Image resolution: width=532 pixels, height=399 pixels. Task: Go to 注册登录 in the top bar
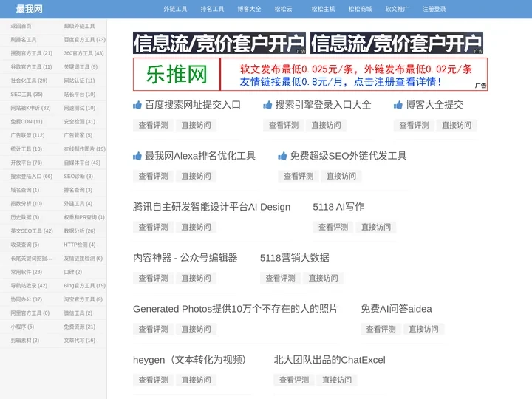(434, 9)
